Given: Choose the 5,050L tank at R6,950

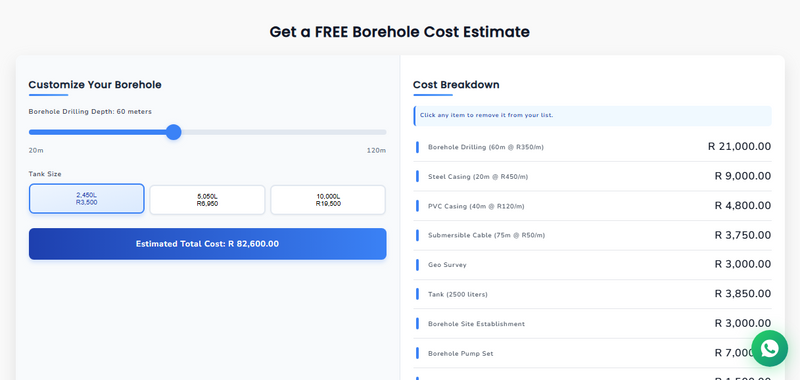Looking at the screenshot, I should [x=207, y=199].
